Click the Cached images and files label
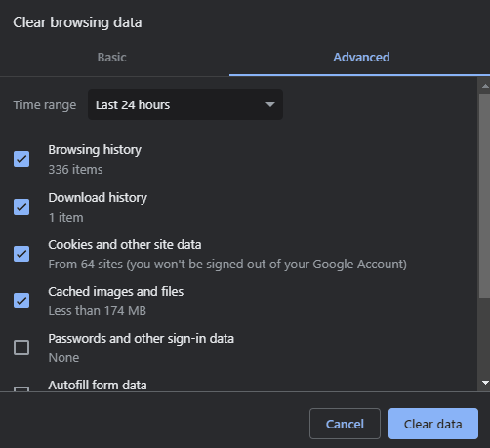 [116, 292]
